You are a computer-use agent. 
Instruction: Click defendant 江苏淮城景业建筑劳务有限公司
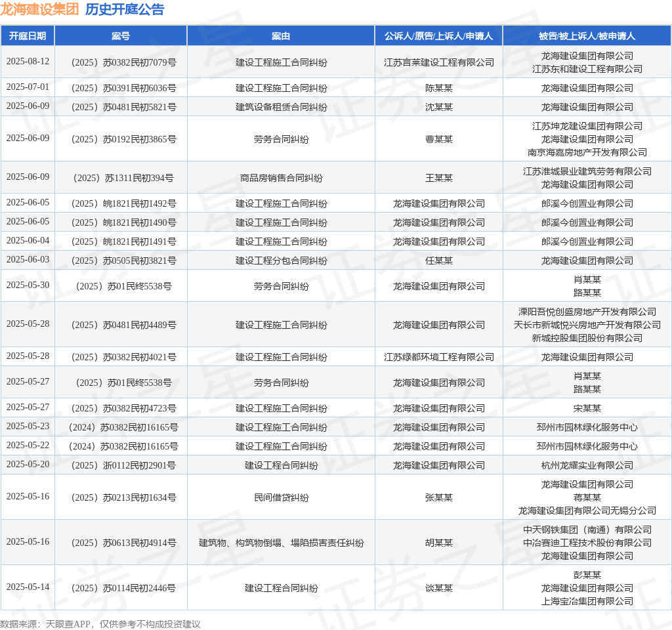point(587,171)
